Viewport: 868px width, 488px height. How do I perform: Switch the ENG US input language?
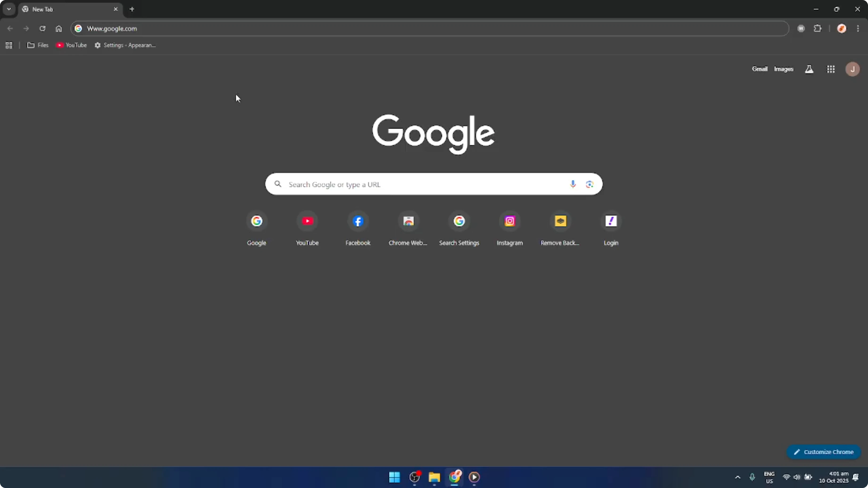[769, 477]
